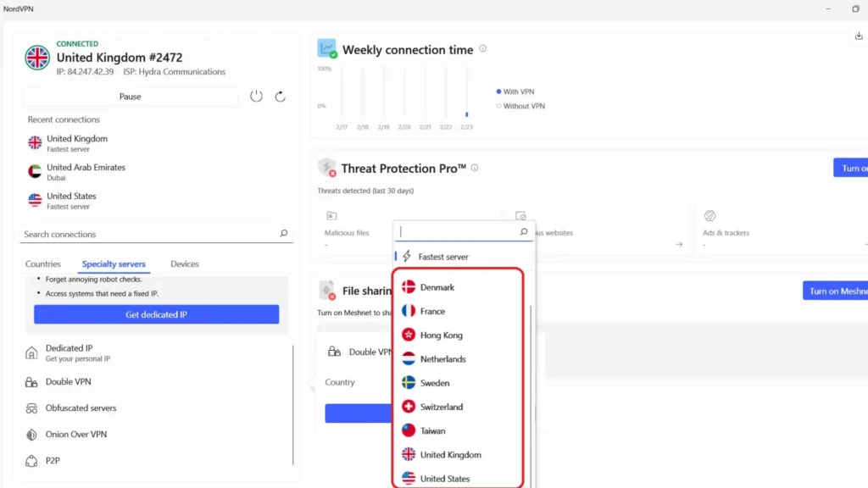Viewport: 868px width, 488px height.
Task: Click Get dedicated IP button
Action: pyautogui.click(x=156, y=314)
